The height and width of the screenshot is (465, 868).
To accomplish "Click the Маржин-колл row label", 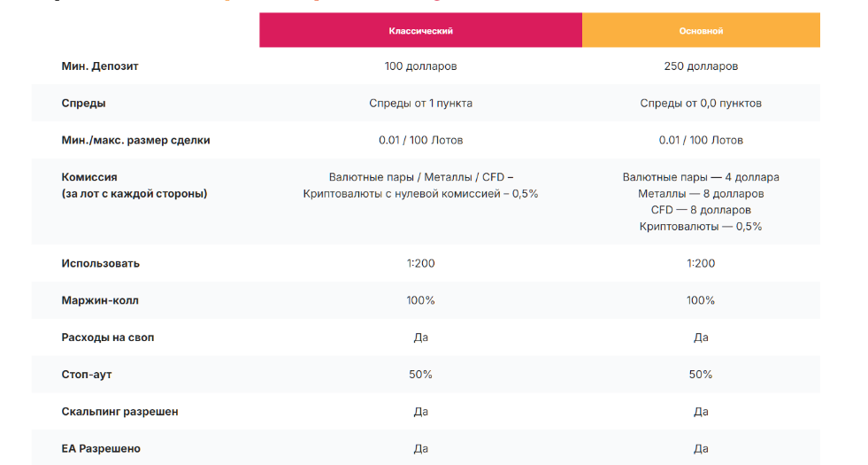I will (100, 301).
